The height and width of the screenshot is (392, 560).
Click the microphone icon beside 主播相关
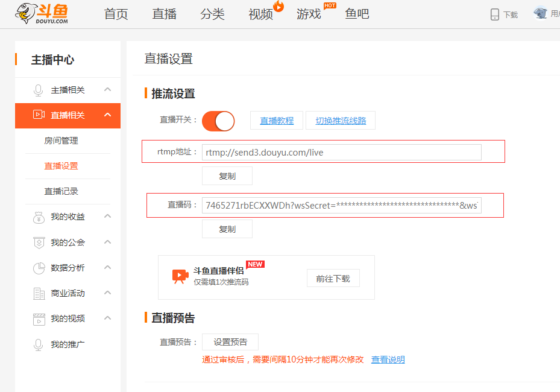click(39, 90)
